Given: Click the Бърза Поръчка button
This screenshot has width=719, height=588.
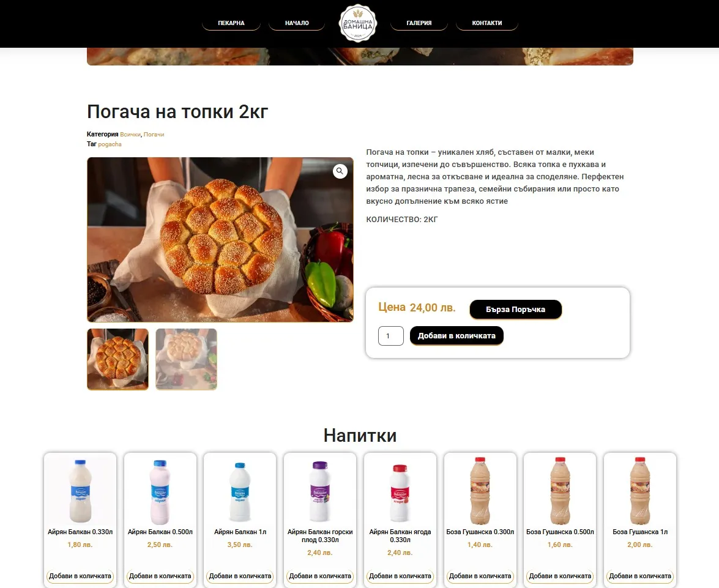Looking at the screenshot, I should pos(515,310).
